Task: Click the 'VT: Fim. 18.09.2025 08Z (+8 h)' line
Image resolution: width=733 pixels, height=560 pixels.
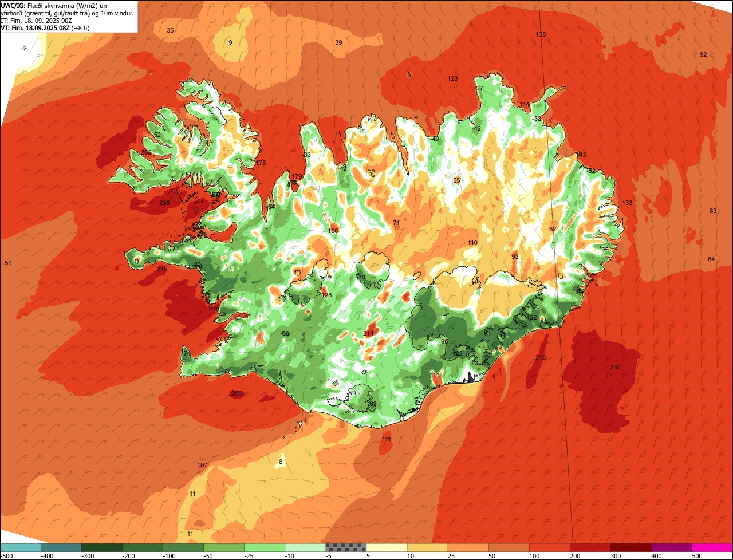Action: 45,27
